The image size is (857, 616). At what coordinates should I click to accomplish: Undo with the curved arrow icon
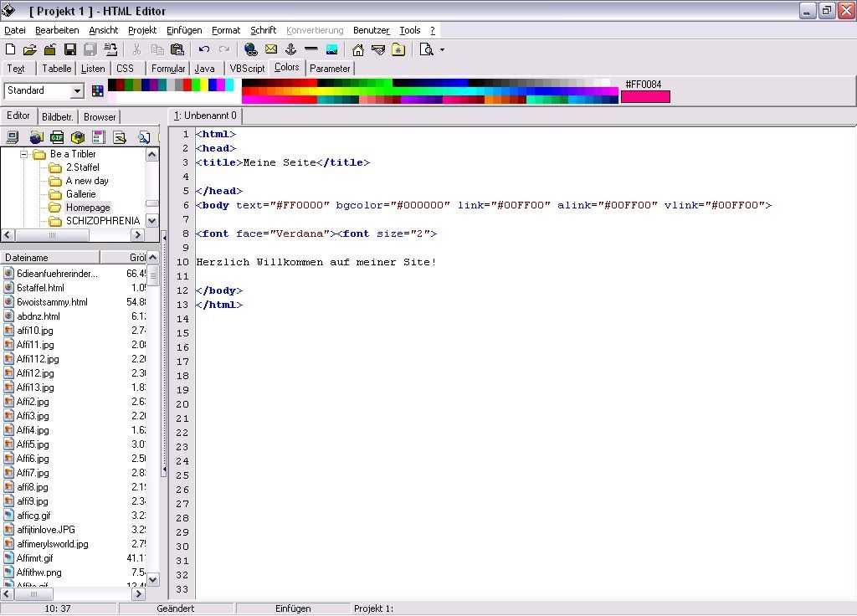click(204, 49)
